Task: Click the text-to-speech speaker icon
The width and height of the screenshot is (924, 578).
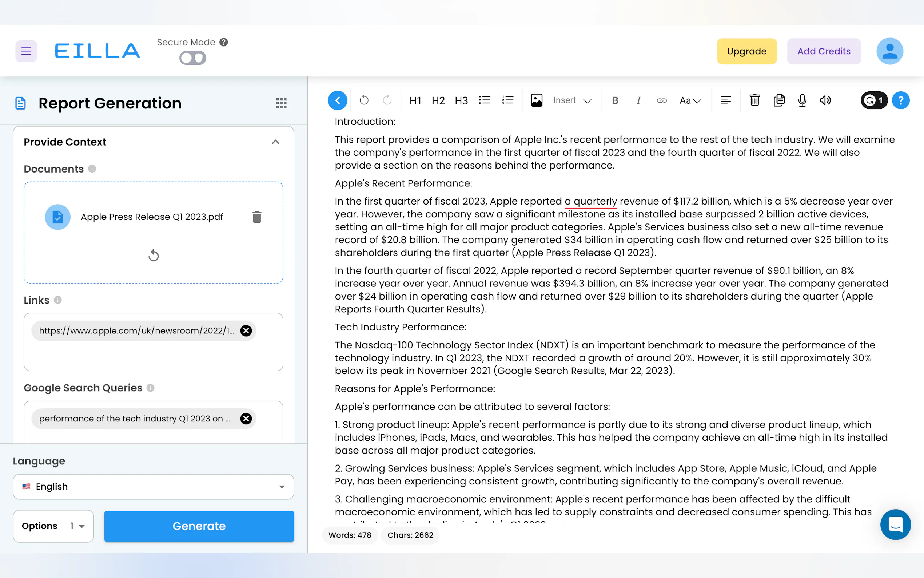Action: (x=825, y=100)
